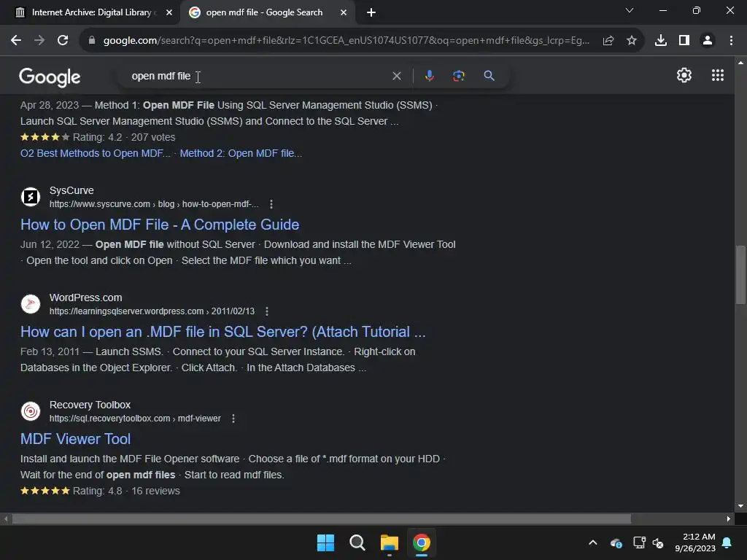Open the Chrome downloads icon

[661, 41]
